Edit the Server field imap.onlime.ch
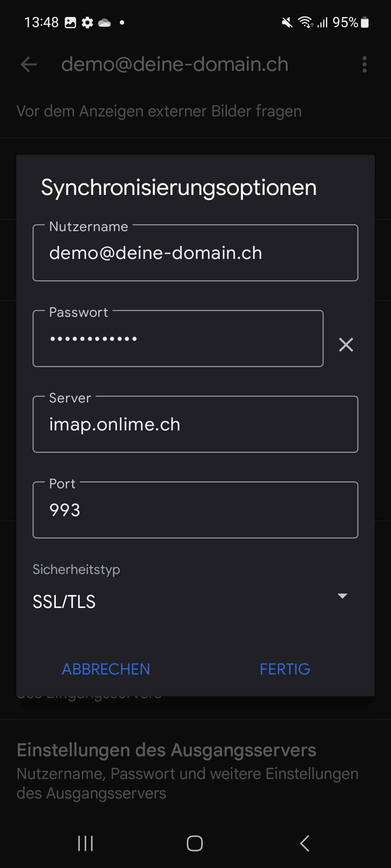The width and height of the screenshot is (391, 868). [195, 424]
